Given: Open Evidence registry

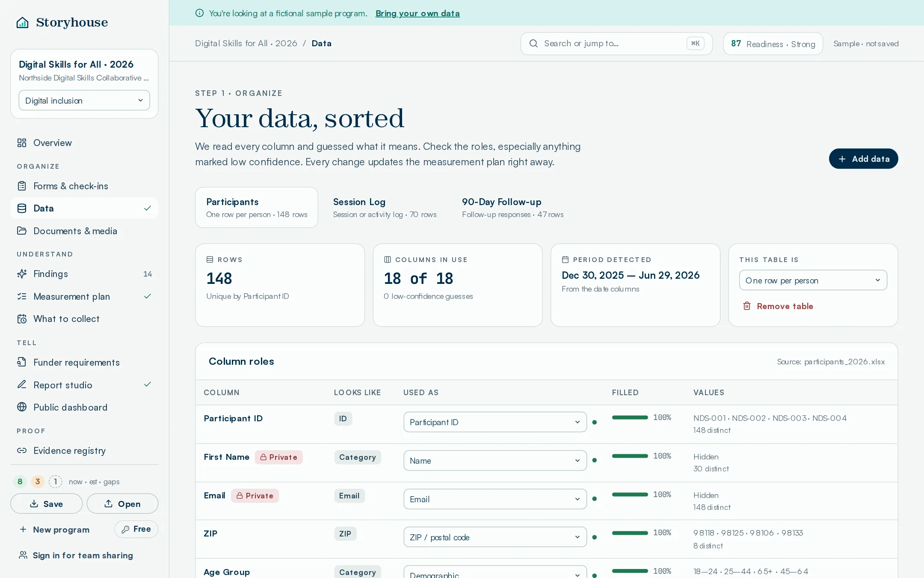Looking at the screenshot, I should coord(84,450).
